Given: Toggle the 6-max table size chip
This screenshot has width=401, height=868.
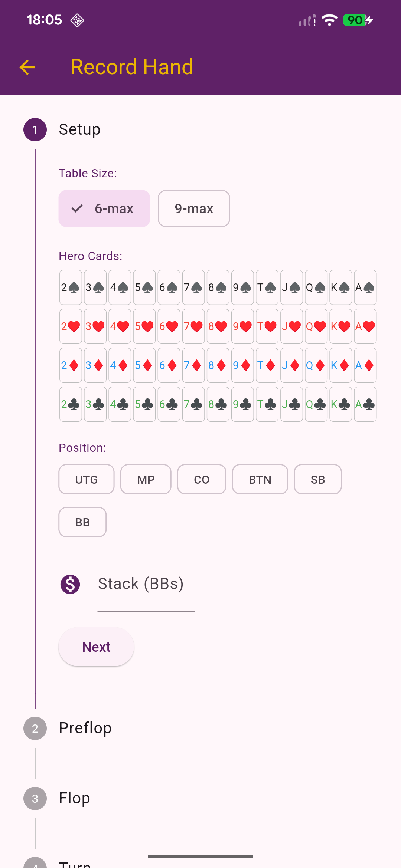Looking at the screenshot, I should [x=104, y=208].
